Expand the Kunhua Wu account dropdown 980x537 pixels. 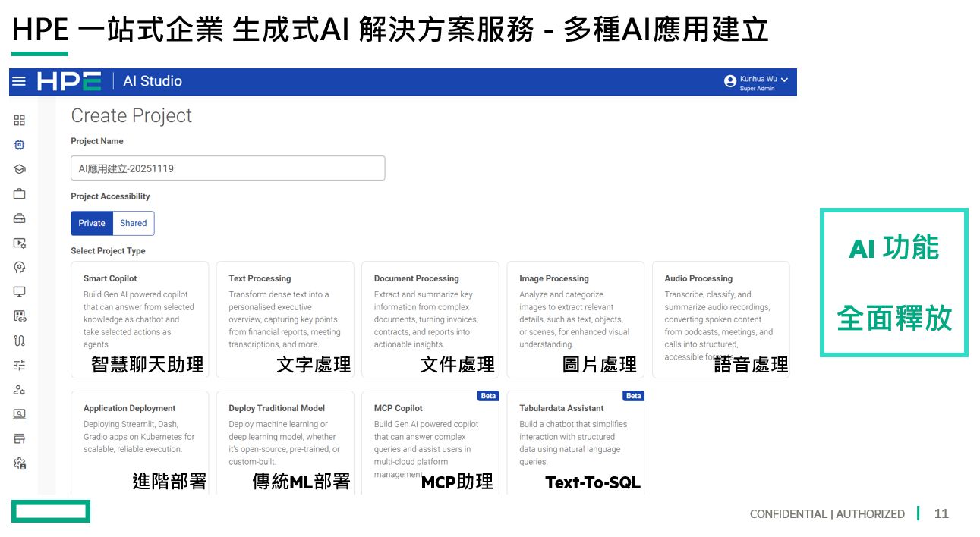click(x=785, y=79)
